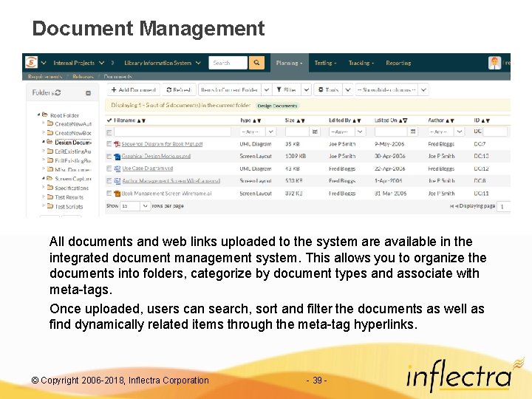Click the Specifications folder icon
The image size is (532, 399).
coord(50,187)
